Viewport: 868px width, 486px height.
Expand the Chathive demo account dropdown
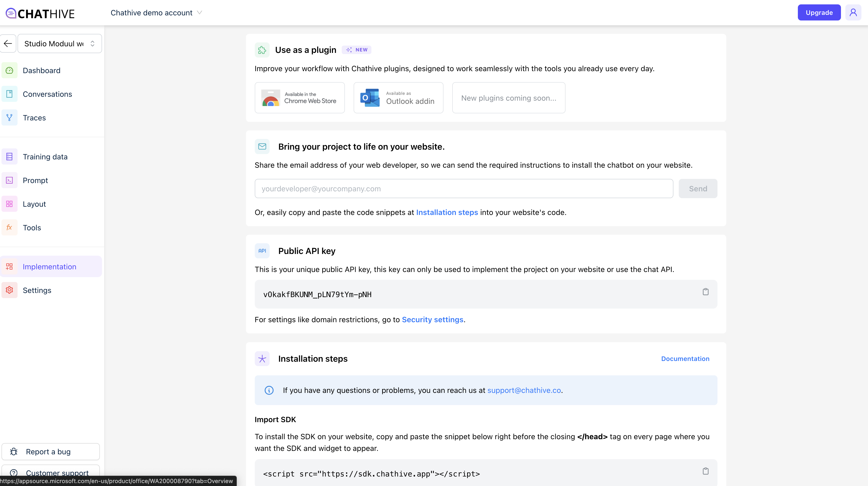click(x=156, y=13)
